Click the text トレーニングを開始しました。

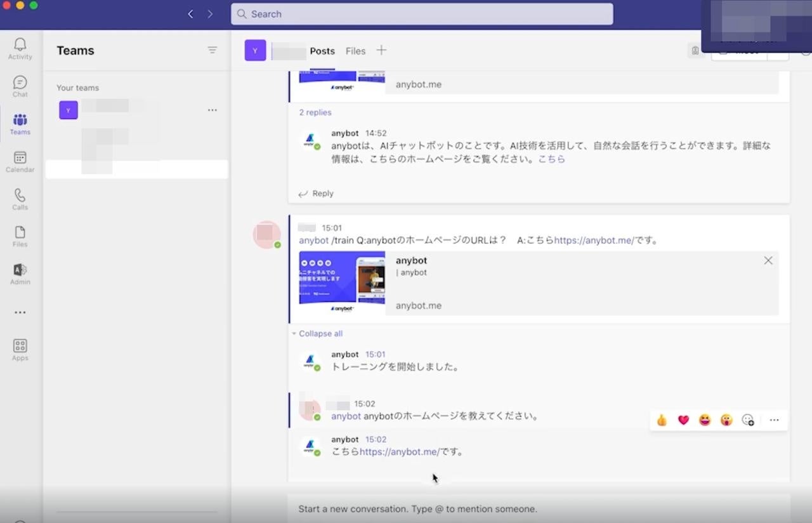[x=396, y=367]
